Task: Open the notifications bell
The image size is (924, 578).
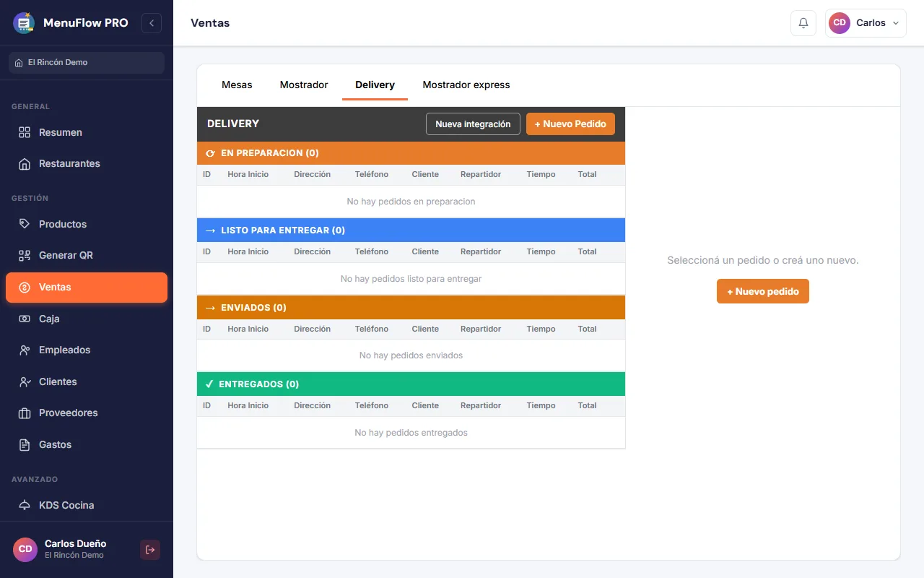Action: (803, 23)
